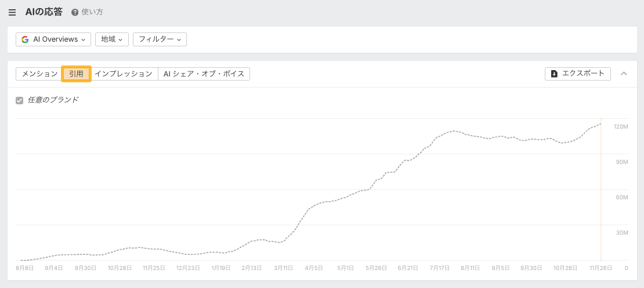The image size is (644, 288).
Task: Expand the 地域 dropdown
Action: pyautogui.click(x=111, y=39)
